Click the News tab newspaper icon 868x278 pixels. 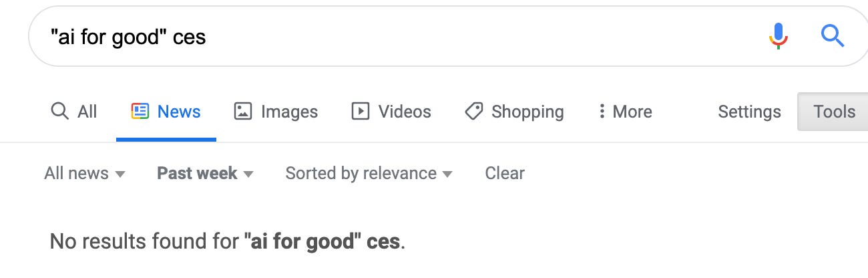pyautogui.click(x=140, y=111)
